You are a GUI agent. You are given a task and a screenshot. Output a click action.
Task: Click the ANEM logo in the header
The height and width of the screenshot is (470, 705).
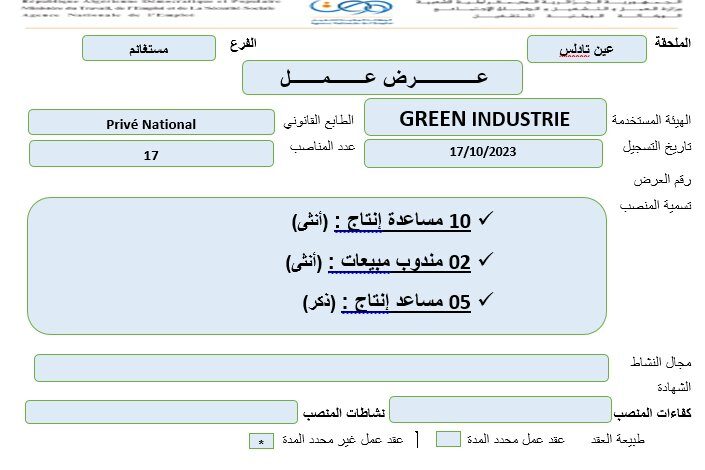(x=351, y=11)
